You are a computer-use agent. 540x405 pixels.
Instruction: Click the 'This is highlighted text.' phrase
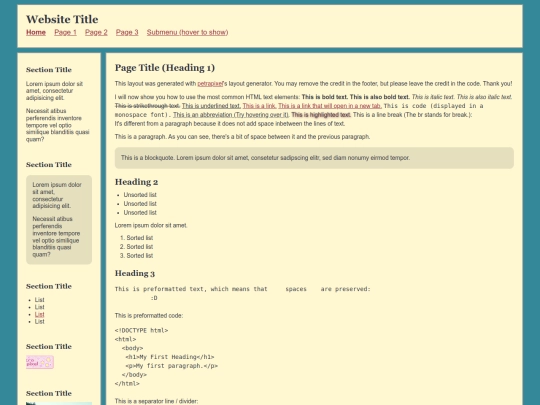tap(321, 115)
